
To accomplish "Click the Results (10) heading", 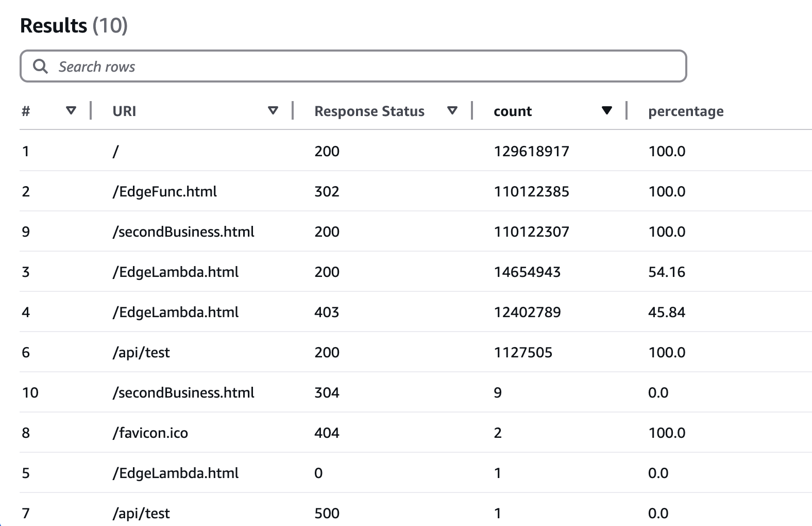I will pos(74,25).
